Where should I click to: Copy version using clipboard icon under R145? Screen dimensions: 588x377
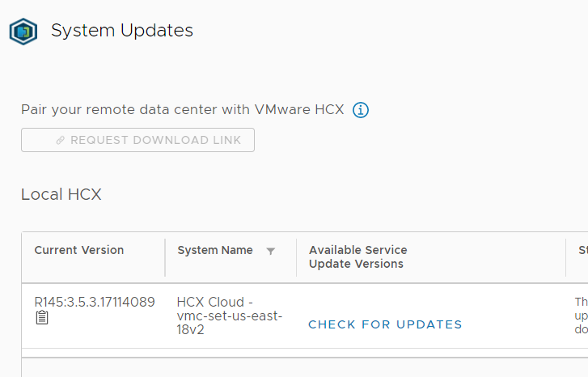[x=42, y=318]
